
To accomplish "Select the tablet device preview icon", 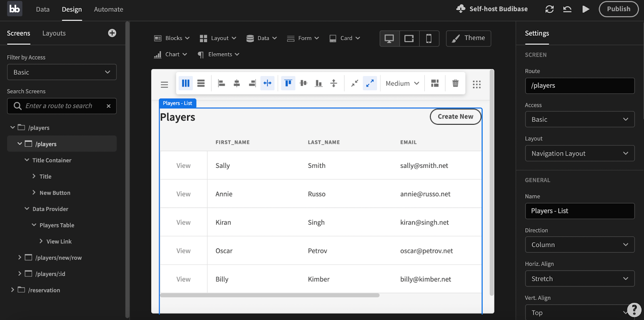I will point(409,39).
